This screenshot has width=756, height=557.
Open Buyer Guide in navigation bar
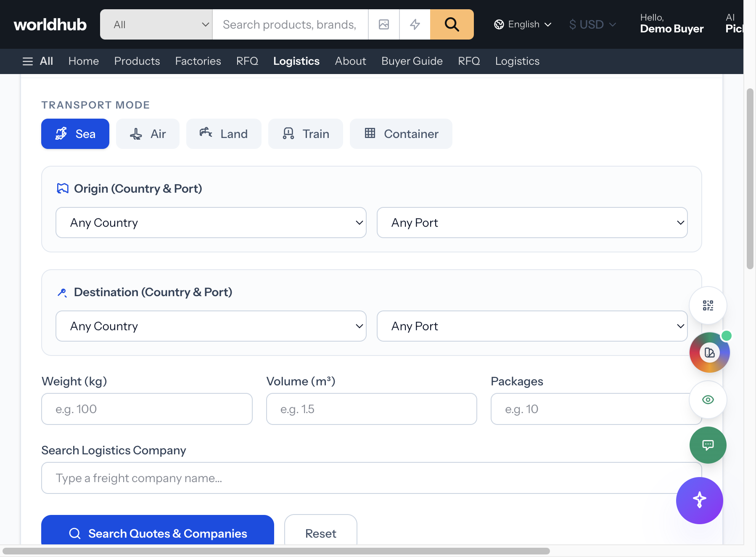pos(412,61)
